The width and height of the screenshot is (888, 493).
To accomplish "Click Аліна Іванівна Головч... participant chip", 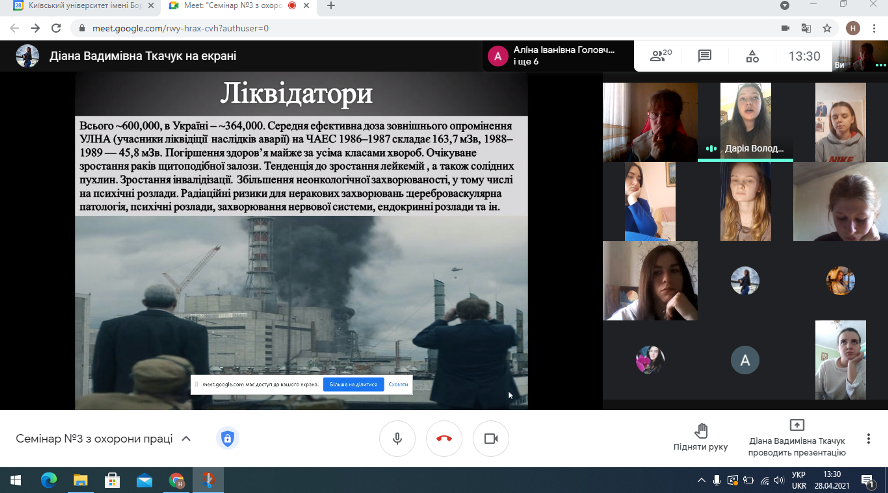I will click(558, 55).
